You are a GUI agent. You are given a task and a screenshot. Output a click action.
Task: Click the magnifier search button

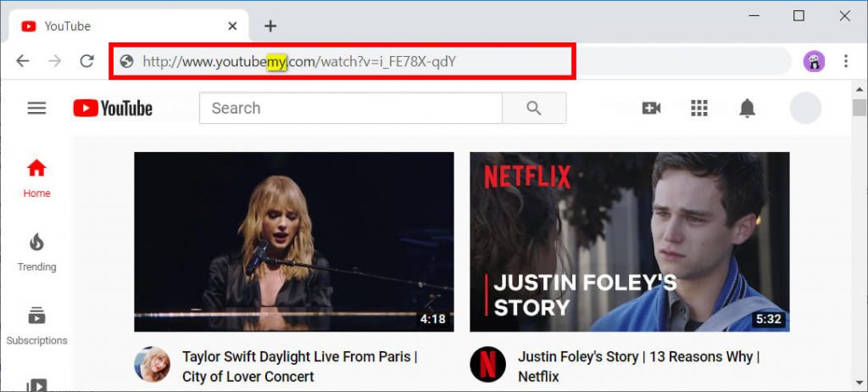tap(534, 108)
